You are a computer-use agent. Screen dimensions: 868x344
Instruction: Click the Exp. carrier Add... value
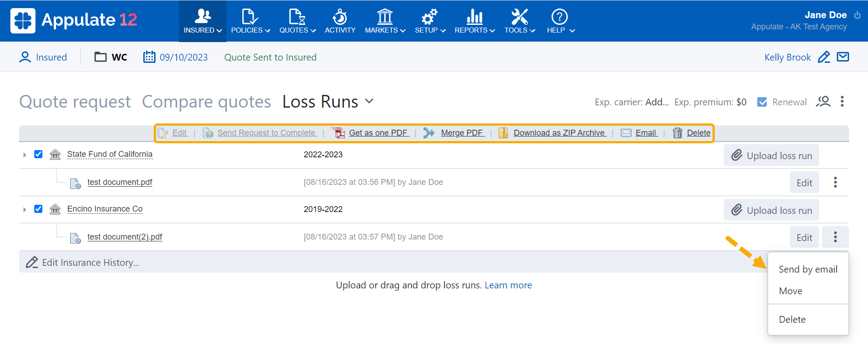pos(657,102)
